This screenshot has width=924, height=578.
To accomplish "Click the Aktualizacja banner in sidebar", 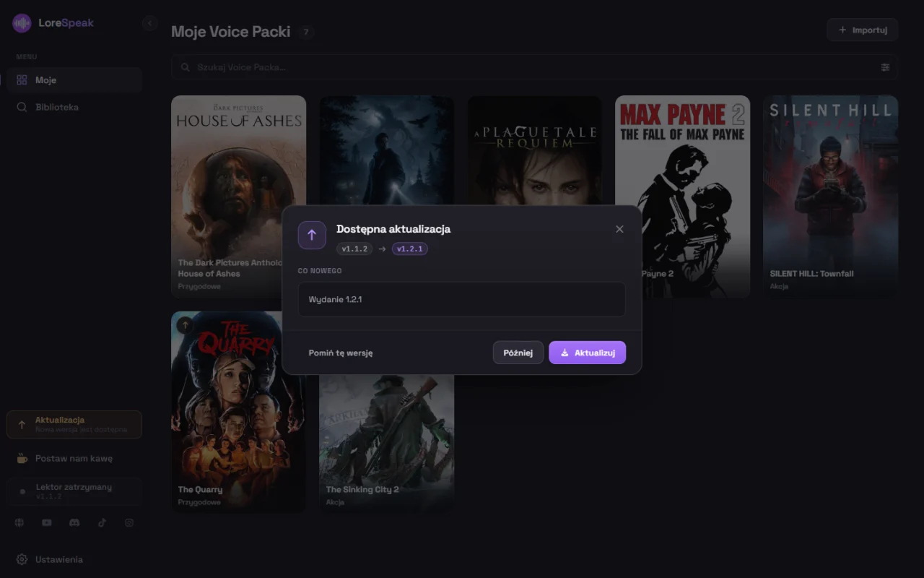I will coord(74,425).
